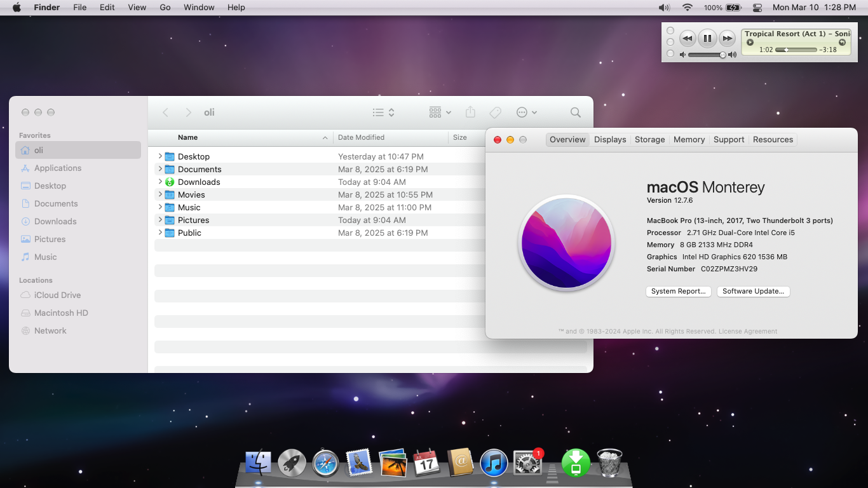The height and width of the screenshot is (488, 868).
Task: Go back with Finder's back arrow
Action: (165, 112)
